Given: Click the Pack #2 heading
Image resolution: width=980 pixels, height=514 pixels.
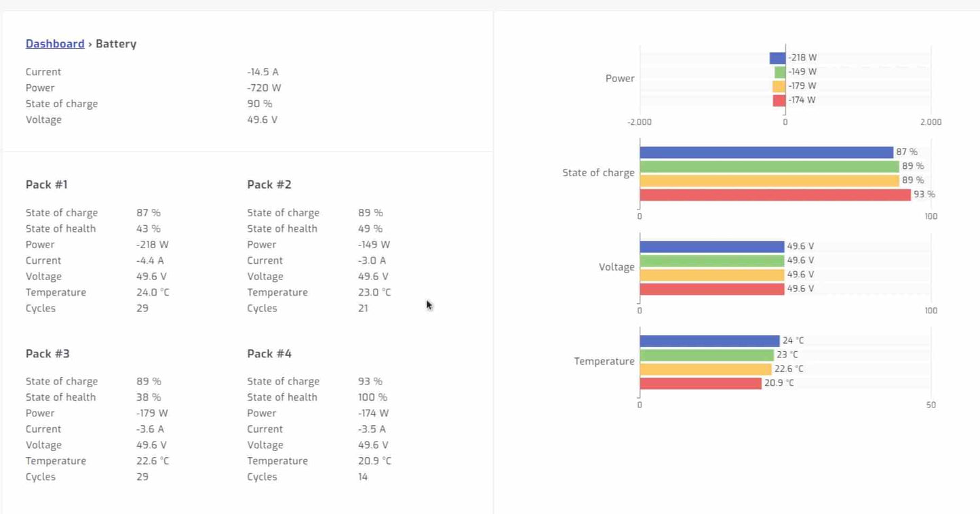Looking at the screenshot, I should (x=269, y=184).
